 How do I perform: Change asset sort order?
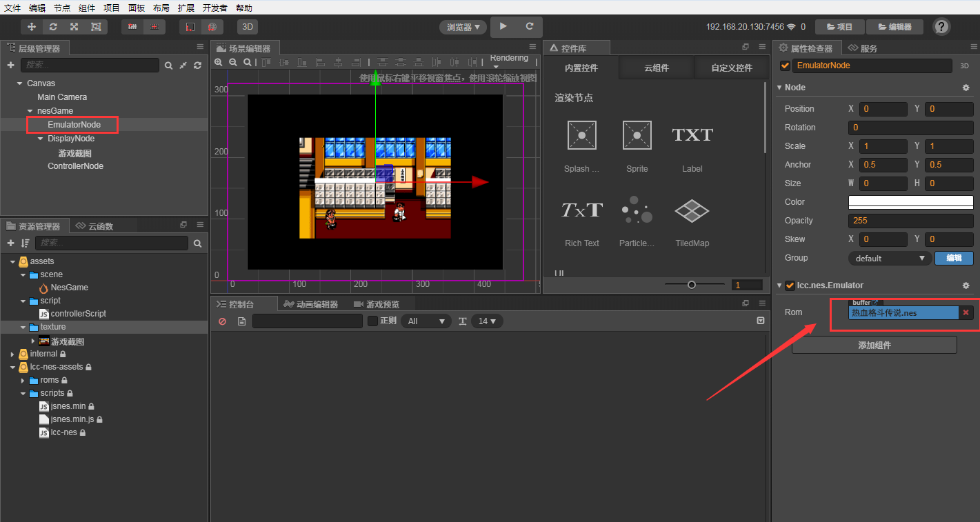pyautogui.click(x=26, y=243)
